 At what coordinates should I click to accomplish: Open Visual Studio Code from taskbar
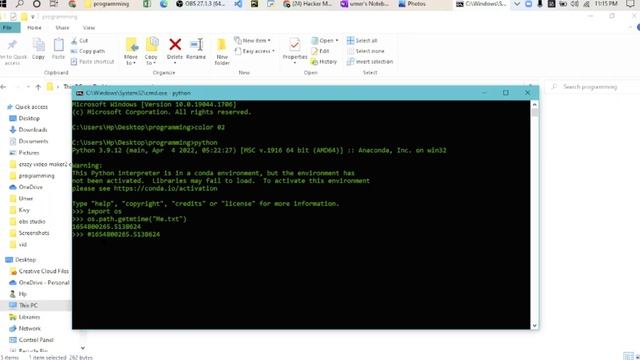(x=238, y=4)
